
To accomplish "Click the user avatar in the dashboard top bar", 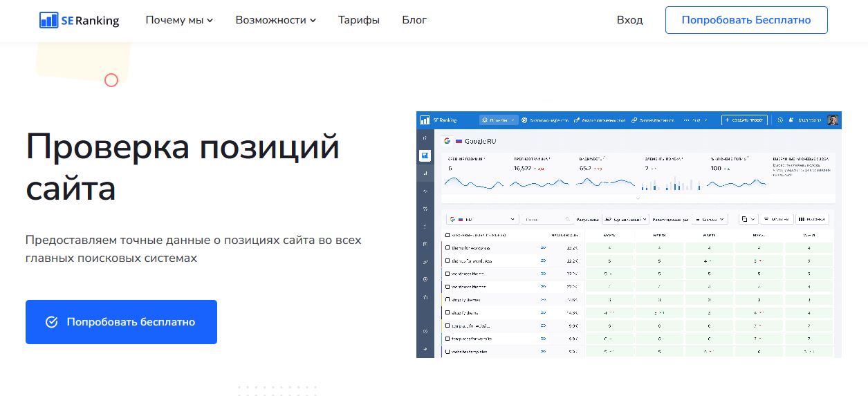I will point(833,120).
